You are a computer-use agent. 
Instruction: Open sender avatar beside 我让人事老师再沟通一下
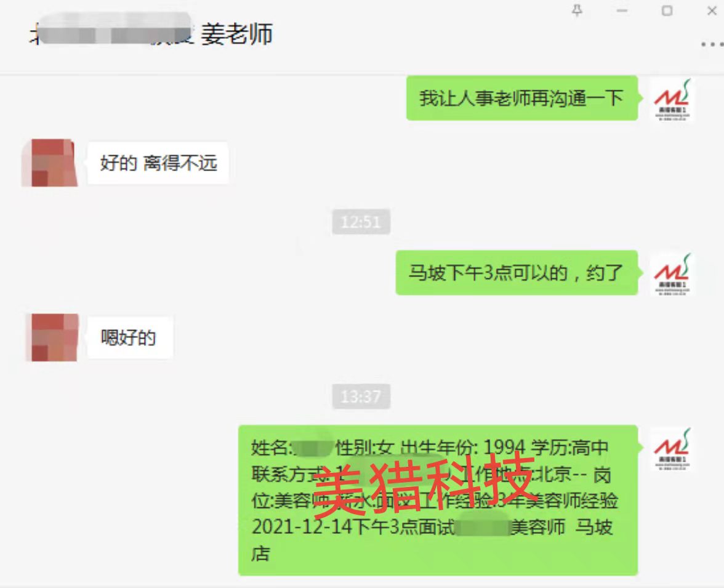(x=672, y=100)
